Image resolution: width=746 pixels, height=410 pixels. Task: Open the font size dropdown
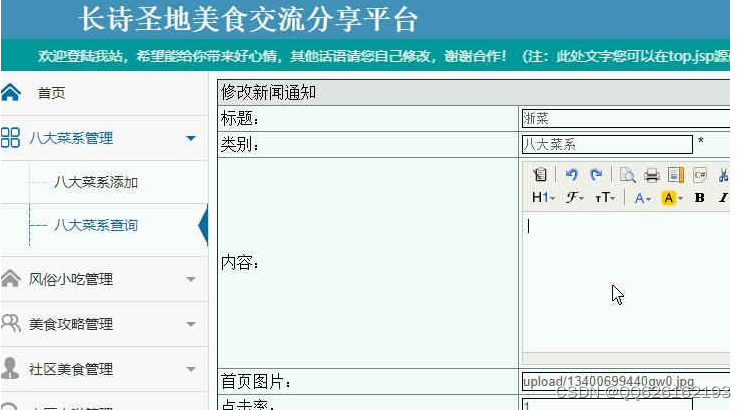coord(605,197)
